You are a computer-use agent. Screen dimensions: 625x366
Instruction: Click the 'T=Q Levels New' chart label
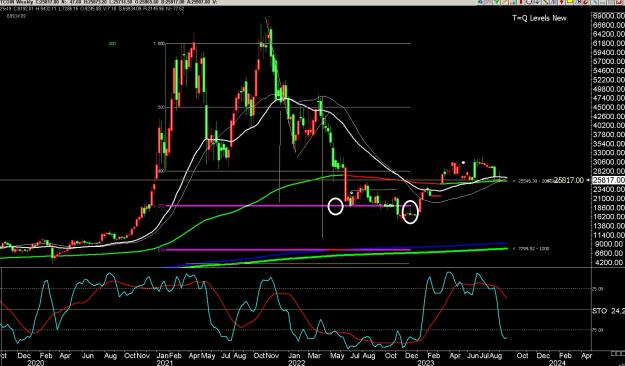point(539,18)
